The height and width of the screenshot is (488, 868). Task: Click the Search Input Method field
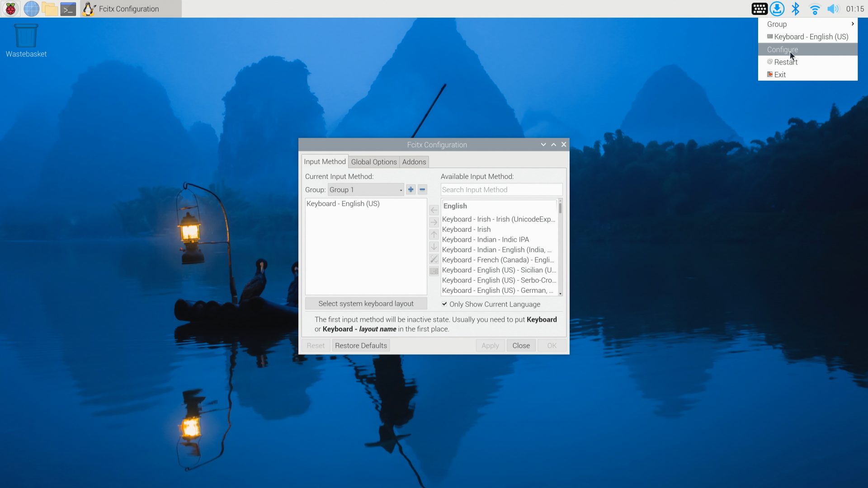[x=501, y=190]
